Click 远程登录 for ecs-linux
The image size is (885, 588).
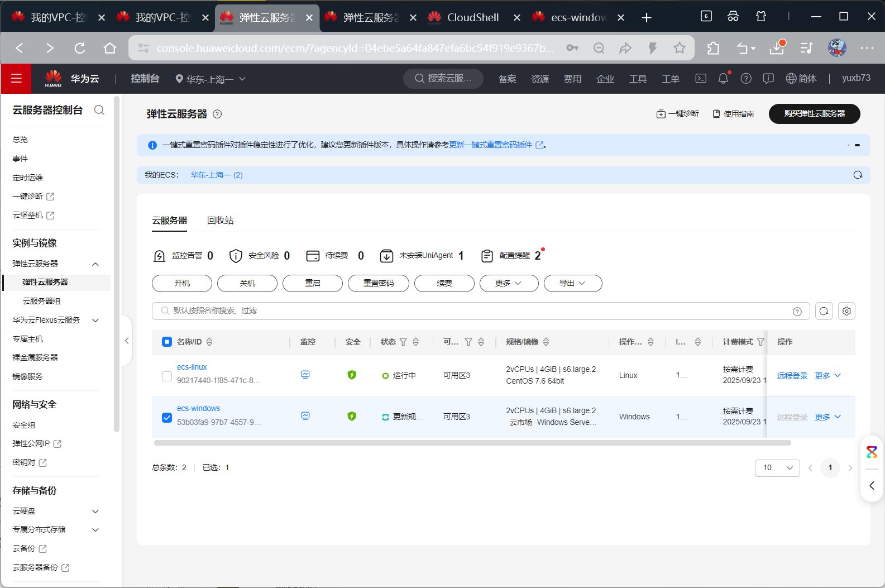coord(792,376)
